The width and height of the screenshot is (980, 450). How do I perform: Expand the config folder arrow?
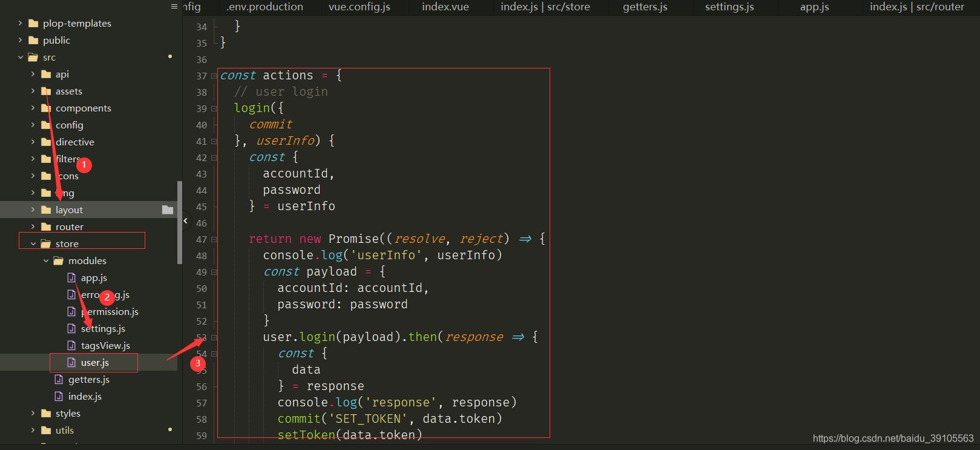pyautogui.click(x=33, y=125)
